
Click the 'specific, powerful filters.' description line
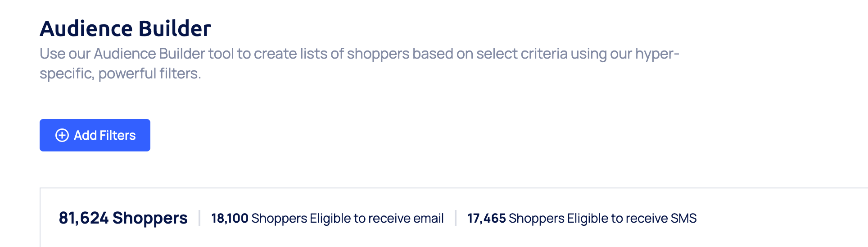click(120, 73)
